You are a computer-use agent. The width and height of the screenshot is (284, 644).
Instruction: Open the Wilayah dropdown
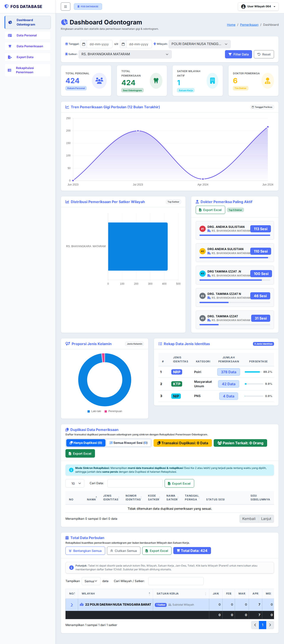click(x=199, y=44)
